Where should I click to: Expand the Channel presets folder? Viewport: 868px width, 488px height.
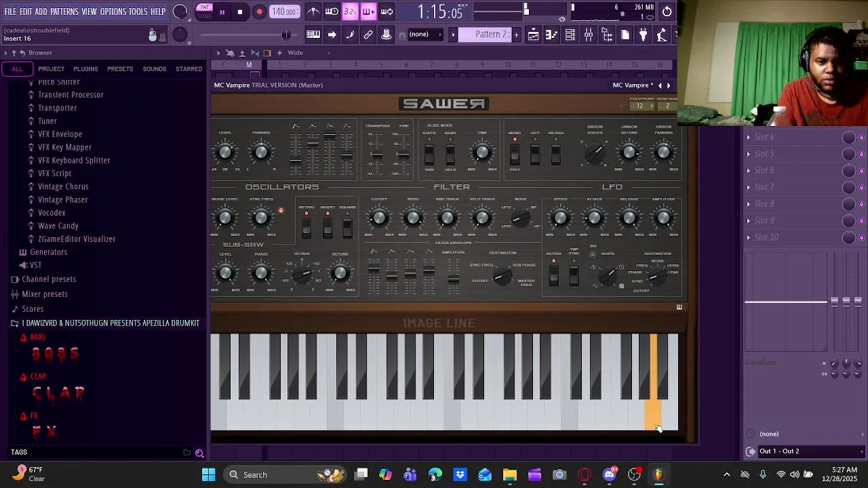49,279
